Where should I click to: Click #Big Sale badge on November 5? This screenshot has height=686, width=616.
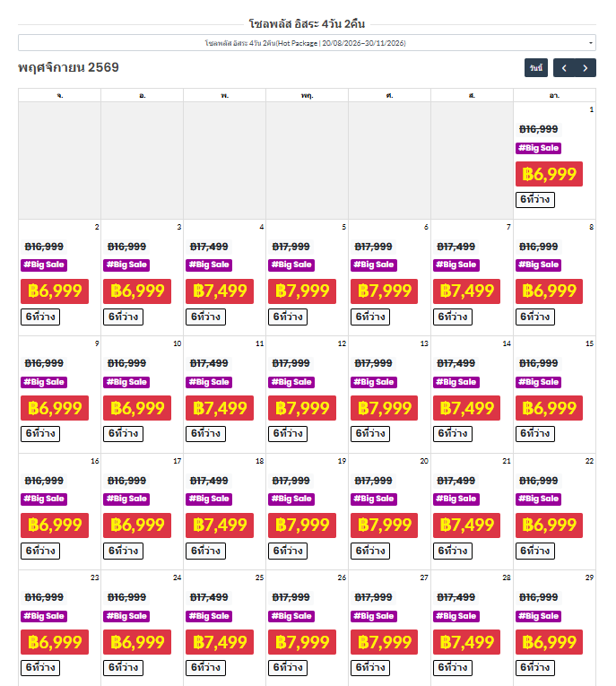click(291, 265)
